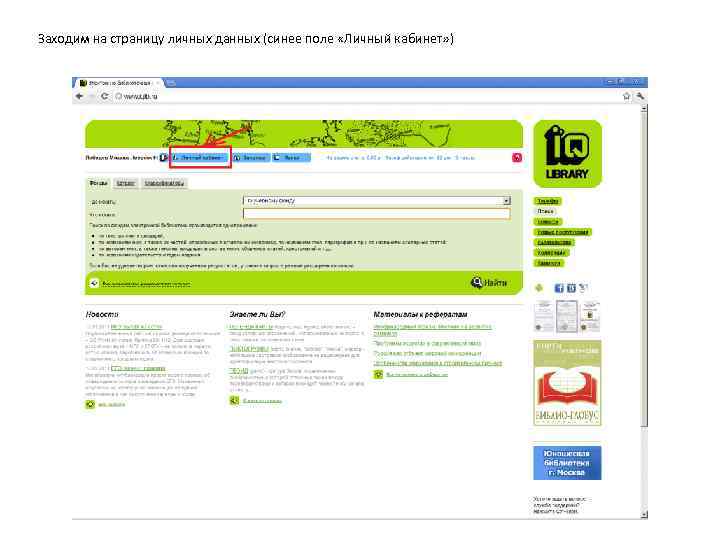Click the green icon under «Материалы к рефератам»
The width and height of the screenshot is (720, 540).
coord(378,375)
